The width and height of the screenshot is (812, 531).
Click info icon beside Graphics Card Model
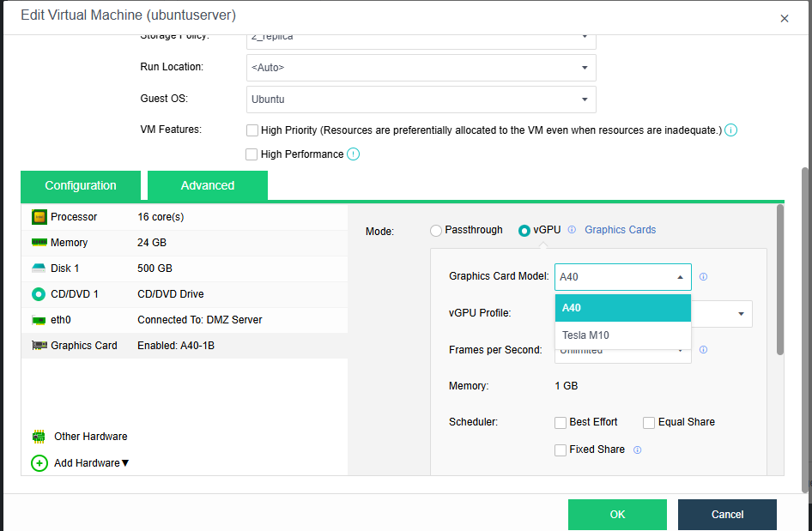click(x=703, y=277)
